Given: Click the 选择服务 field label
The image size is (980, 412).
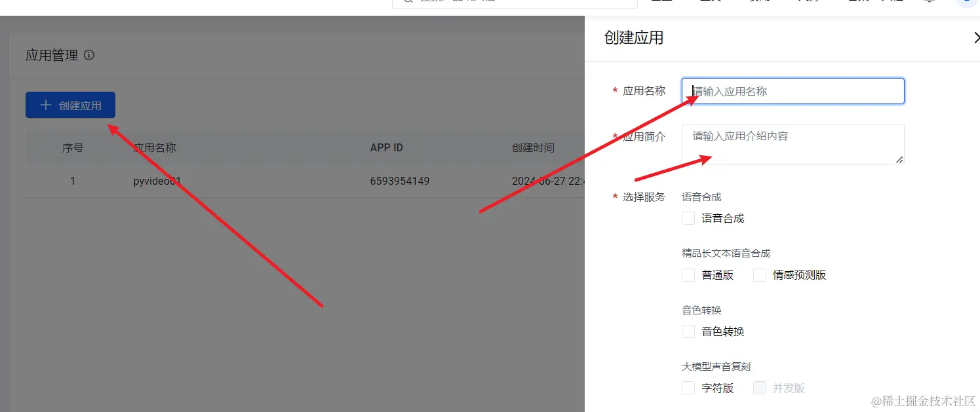Looking at the screenshot, I should 644,197.
